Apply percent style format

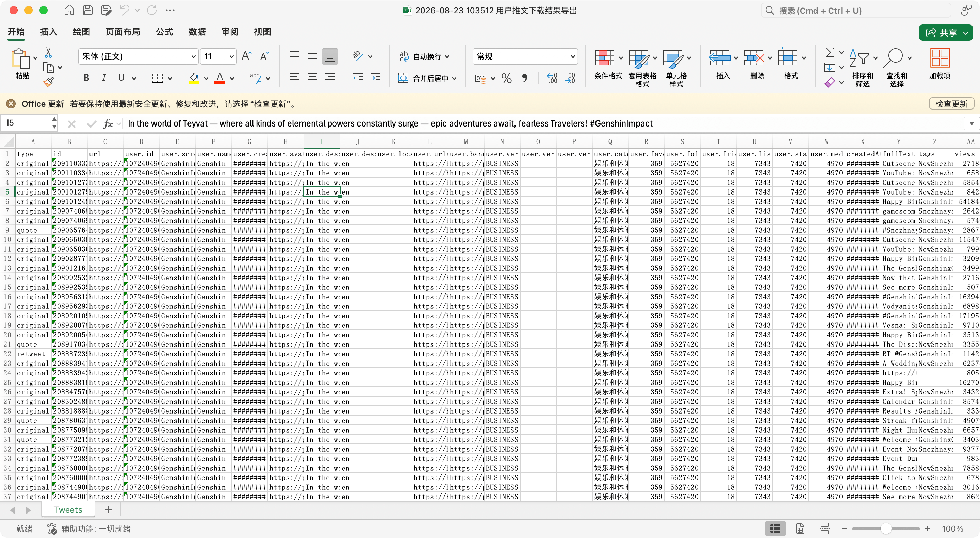pos(506,78)
